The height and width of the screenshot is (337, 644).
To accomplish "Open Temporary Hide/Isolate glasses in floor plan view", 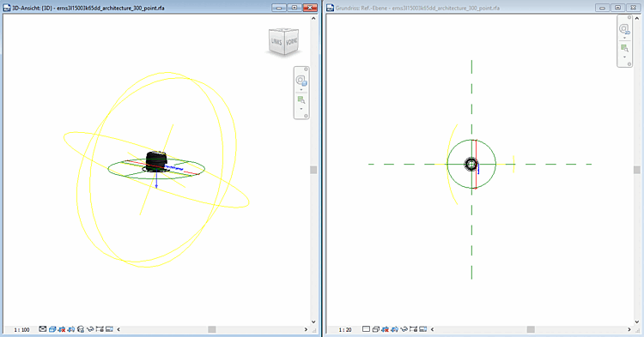I will [404, 329].
